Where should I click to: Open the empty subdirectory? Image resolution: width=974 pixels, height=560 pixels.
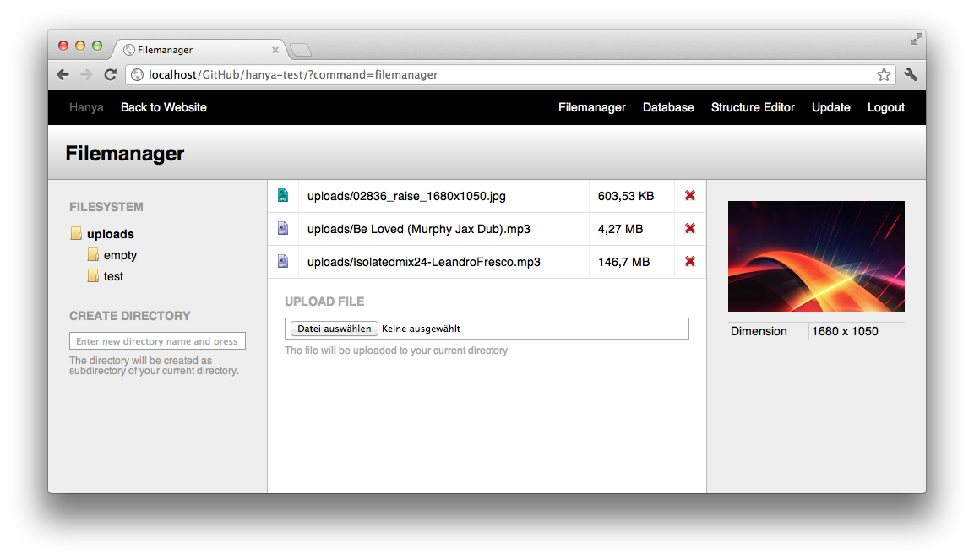point(119,254)
